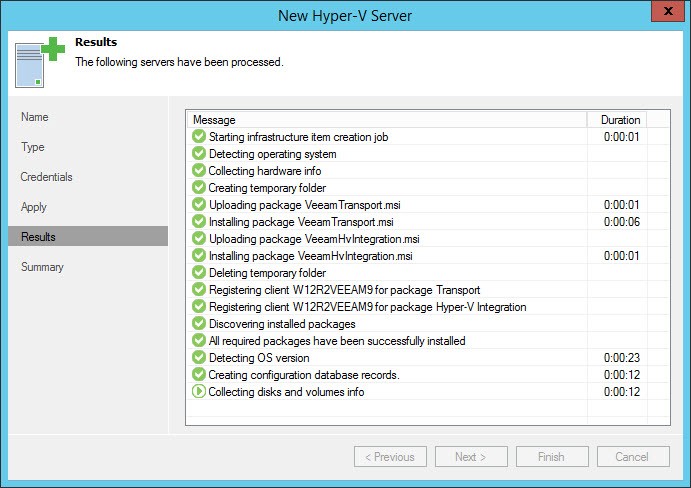Sort by the Message column header
Viewport: 691px width, 488px height.
coord(387,120)
